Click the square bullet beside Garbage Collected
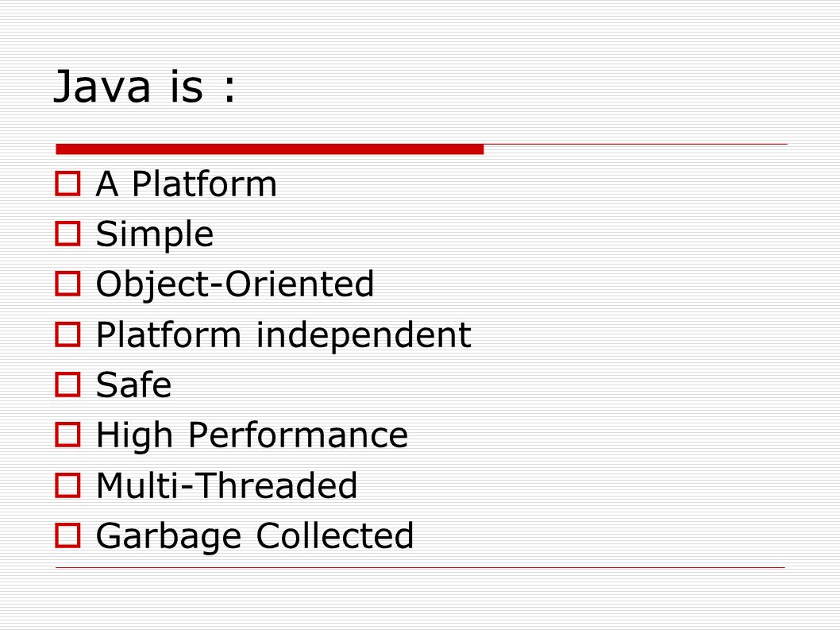 (x=67, y=535)
